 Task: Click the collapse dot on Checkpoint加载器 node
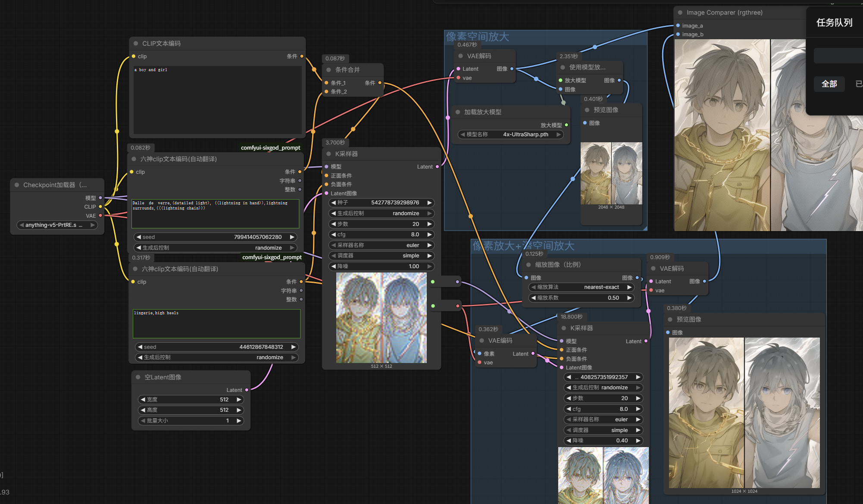[17, 185]
